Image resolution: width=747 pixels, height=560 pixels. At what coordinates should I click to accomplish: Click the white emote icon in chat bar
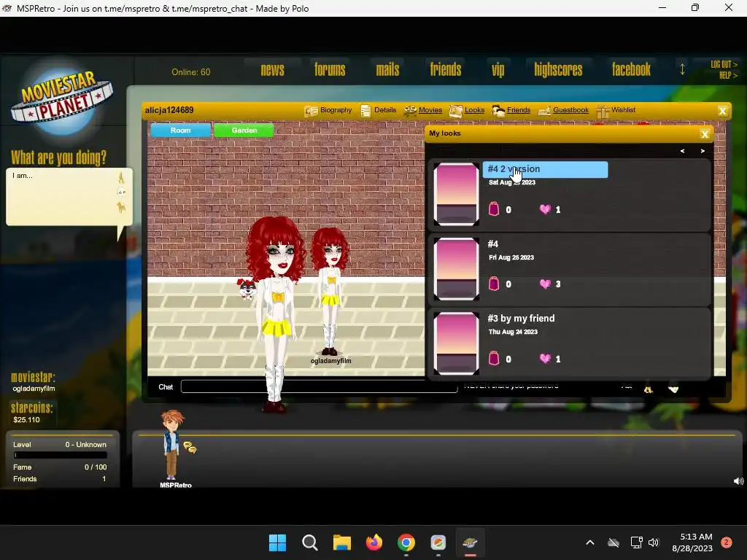pyautogui.click(x=673, y=388)
